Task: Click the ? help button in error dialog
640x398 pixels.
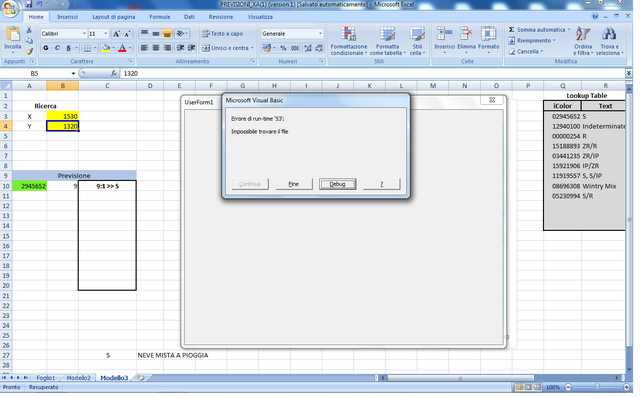Action: [382, 184]
